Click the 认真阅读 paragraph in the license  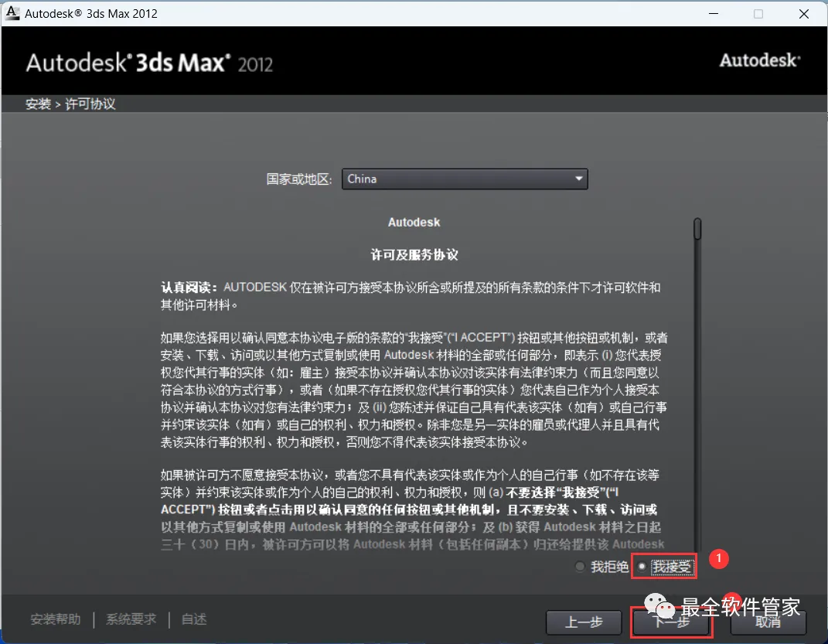(411, 295)
